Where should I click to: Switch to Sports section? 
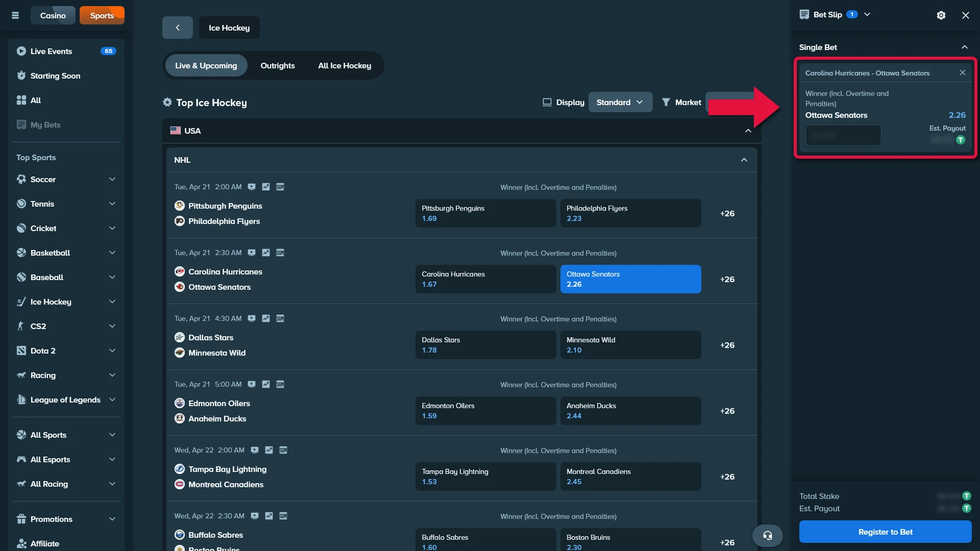pos(102,15)
